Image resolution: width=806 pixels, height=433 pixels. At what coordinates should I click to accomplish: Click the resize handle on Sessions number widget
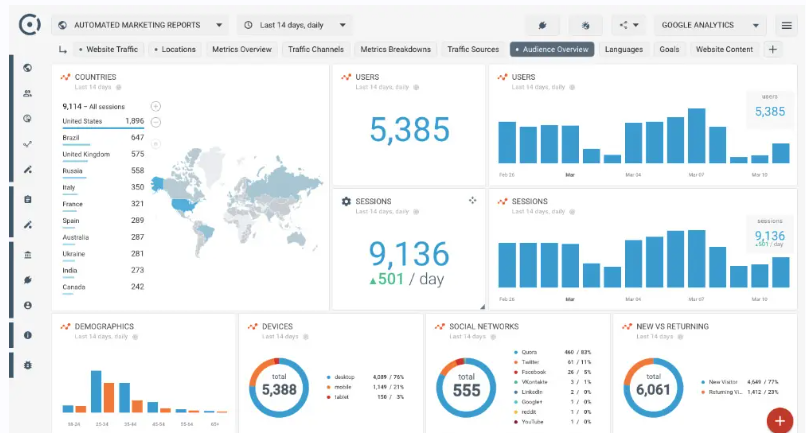click(482, 306)
